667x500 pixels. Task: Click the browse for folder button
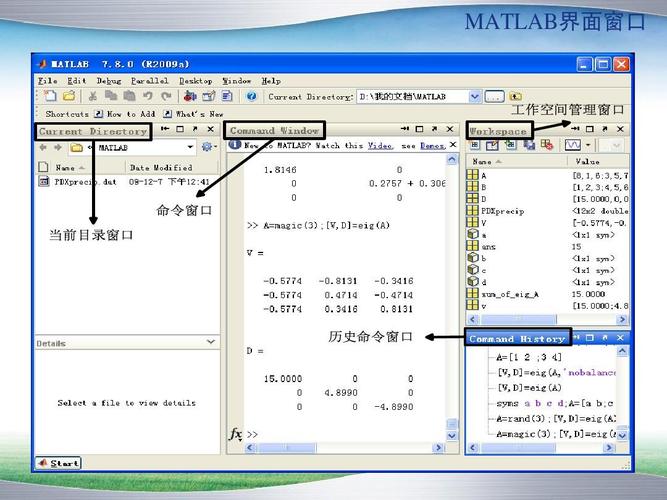[x=494, y=97]
